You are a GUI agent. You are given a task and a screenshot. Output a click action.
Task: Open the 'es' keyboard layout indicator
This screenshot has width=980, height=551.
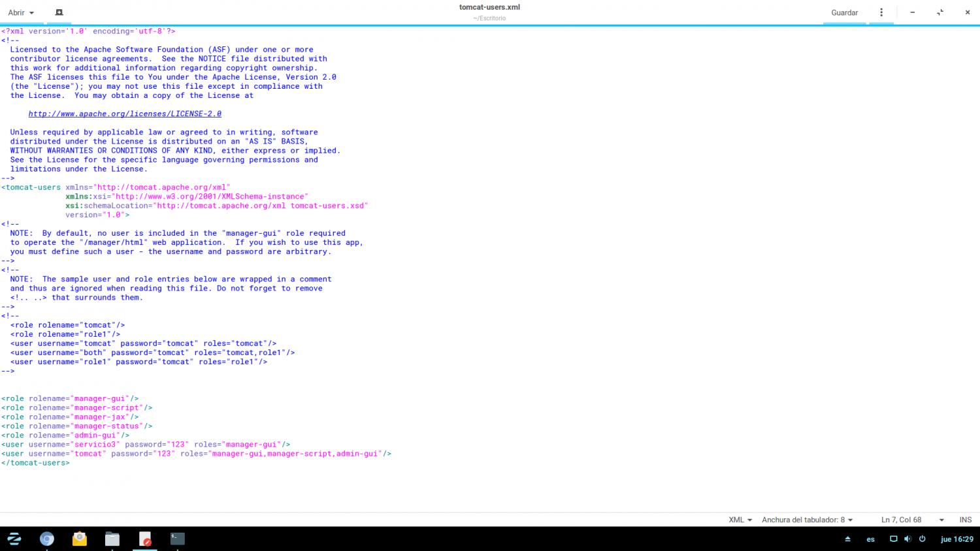[870, 539]
